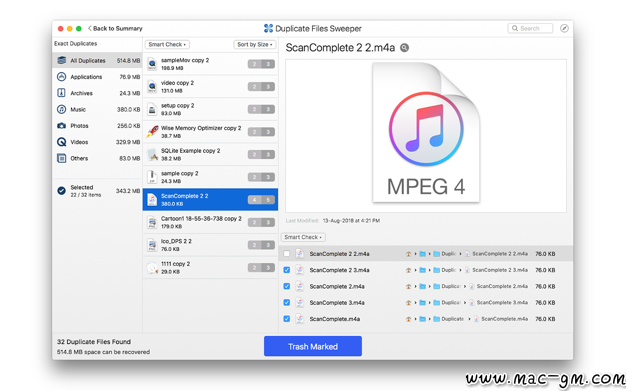626x391 pixels.
Task: Click home icon in ScanComplete 2.m4a path
Action: tap(408, 286)
